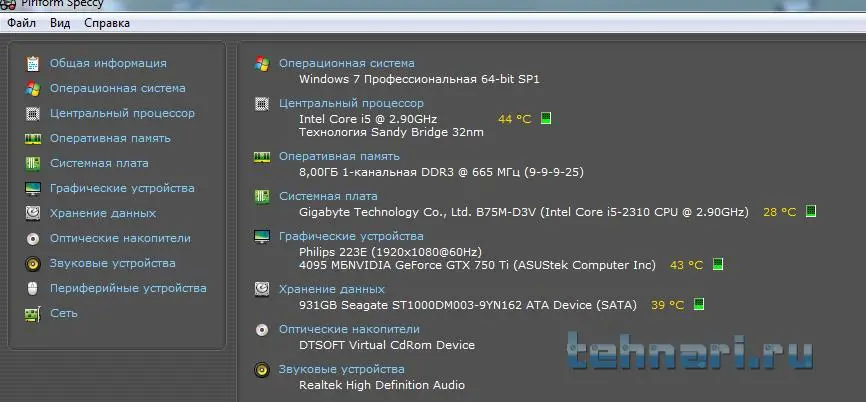This screenshot has height=402, width=866.
Task: Click CPU chip icon in summary pane
Action: [262, 104]
